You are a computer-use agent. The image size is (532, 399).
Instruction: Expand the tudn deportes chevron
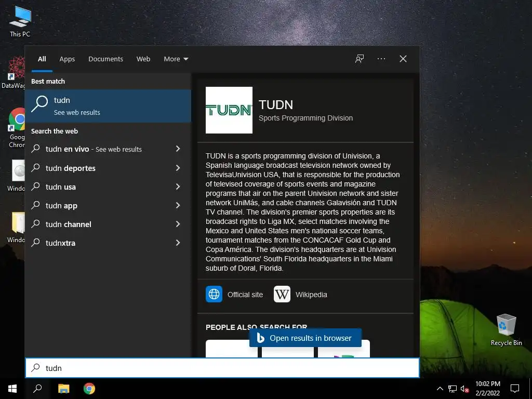coord(178,168)
